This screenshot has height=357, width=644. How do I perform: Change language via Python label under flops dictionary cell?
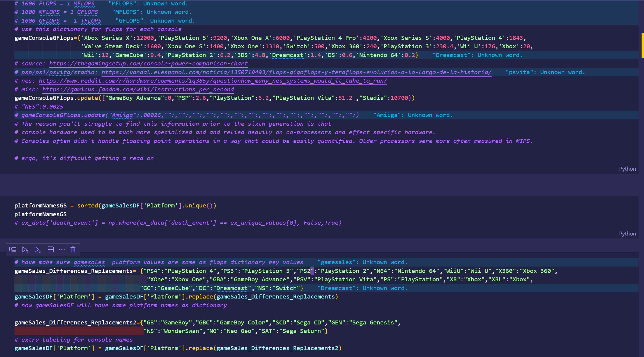tap(627, 169)
